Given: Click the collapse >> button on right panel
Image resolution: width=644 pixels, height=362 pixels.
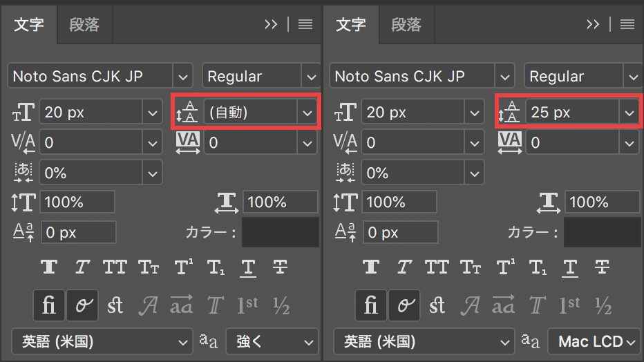Looking at the screenshot, I should pyautogui.click(x=593, y=24).
